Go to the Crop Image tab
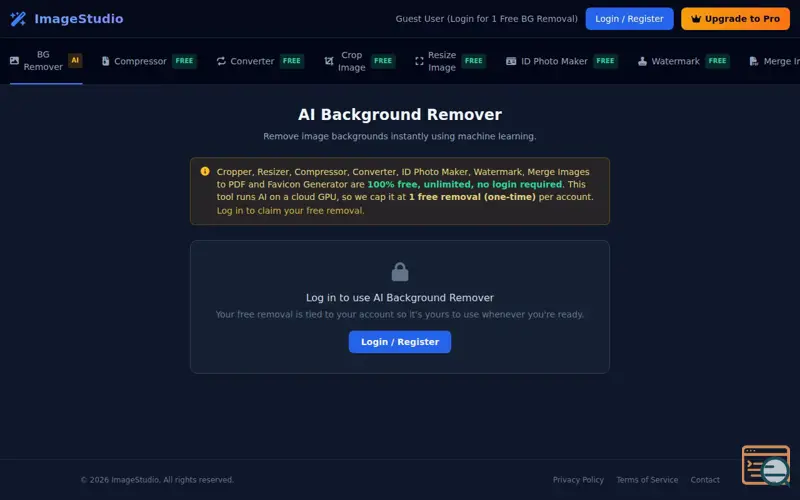The width and height of the screenshot is (800, 500). tap(360, 61)
